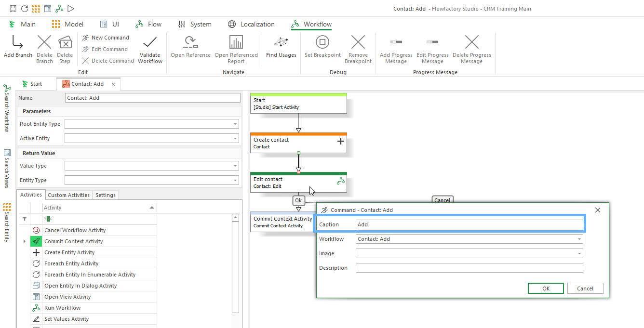Sort by the Activity column header
Viewport: 644px width, 328px height.
click(x=99, y=208)
